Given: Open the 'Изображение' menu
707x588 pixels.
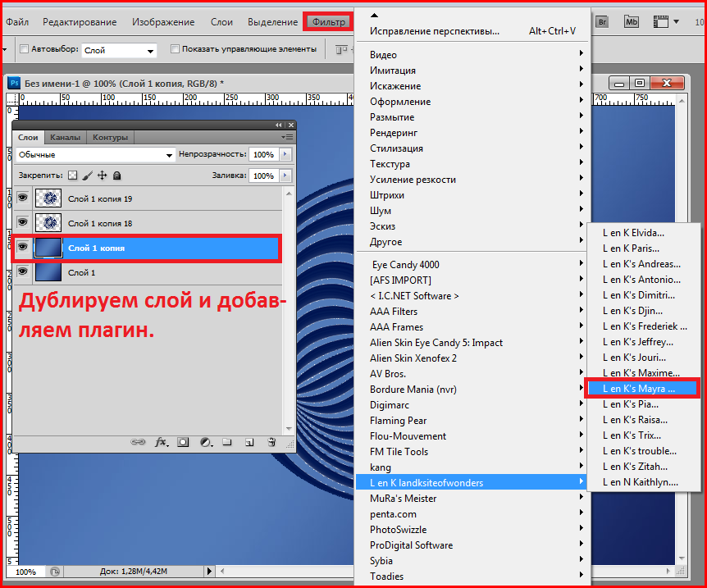Looking at the screenshot, I should pos(163,21).
